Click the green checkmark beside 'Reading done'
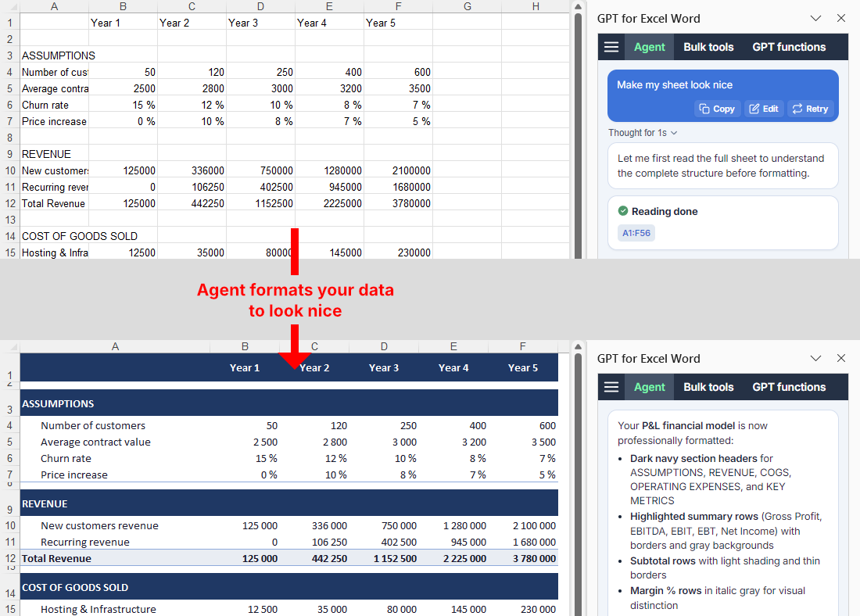 pyautogui.click(x=623, y=211)
